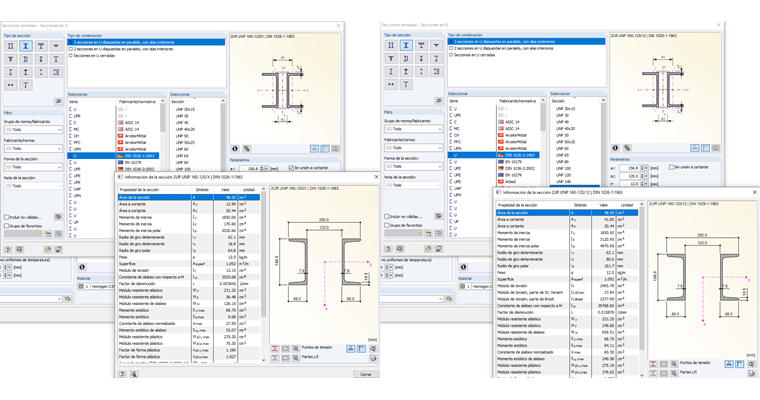This screenshot has height=400, width=760.
Task: Click zoom icon under left window section preview
Action: click(335, 148)
